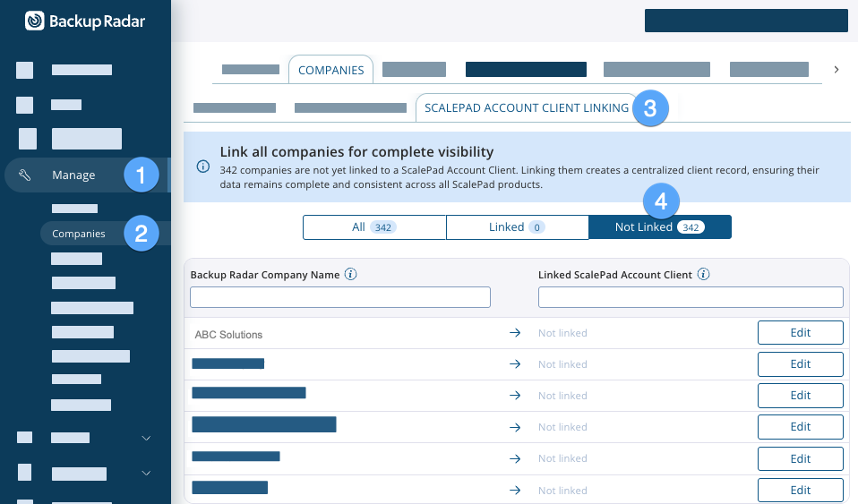Click info icon beside Linked ScalePad Account Client

click(704, 275)
